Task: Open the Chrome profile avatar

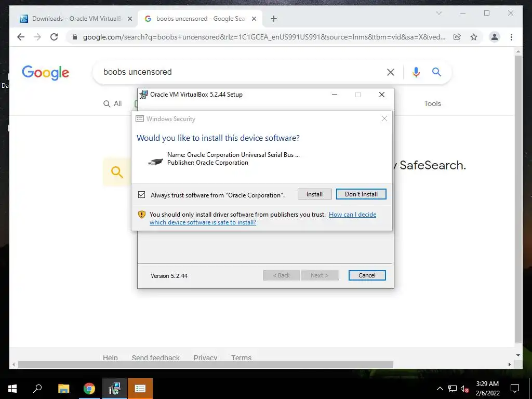Action: click(x=495, y=37)
